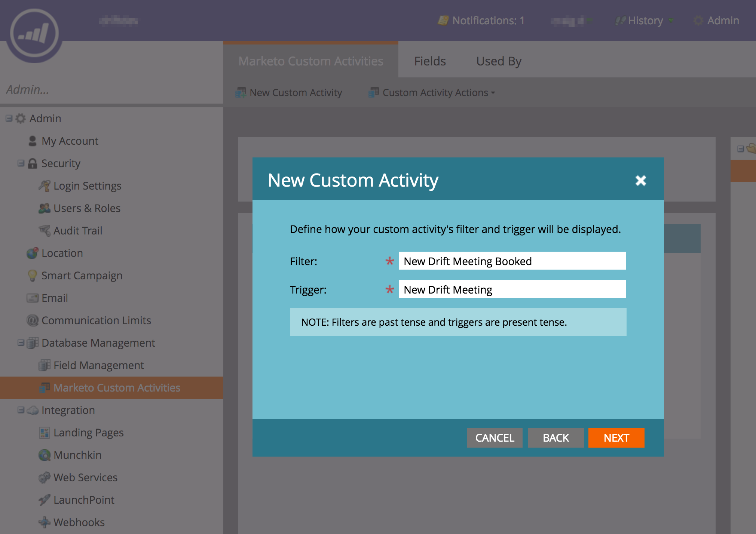Click the Admin search field
Image resolution: width=756 pixels, height=534 pixels.
pyautogui.click(x=111, y=90)
